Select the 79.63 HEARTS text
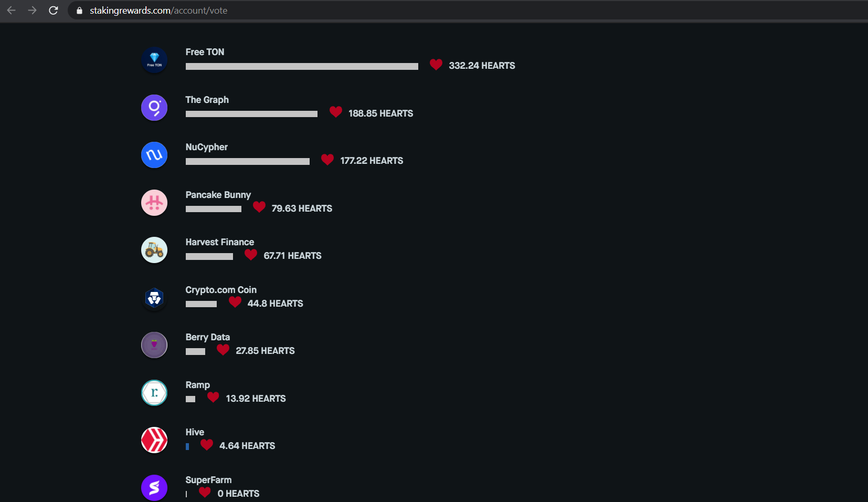 (x=302, y=208)
